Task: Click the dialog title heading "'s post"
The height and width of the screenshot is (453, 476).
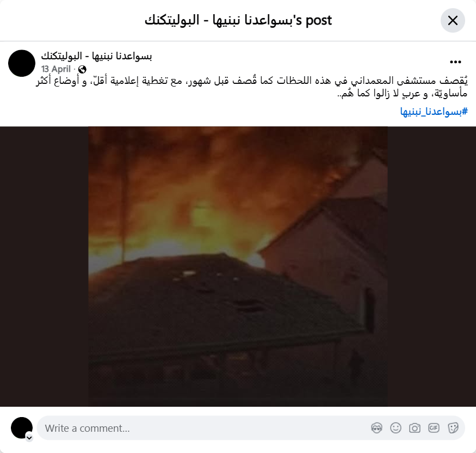Action: (238, 20)
